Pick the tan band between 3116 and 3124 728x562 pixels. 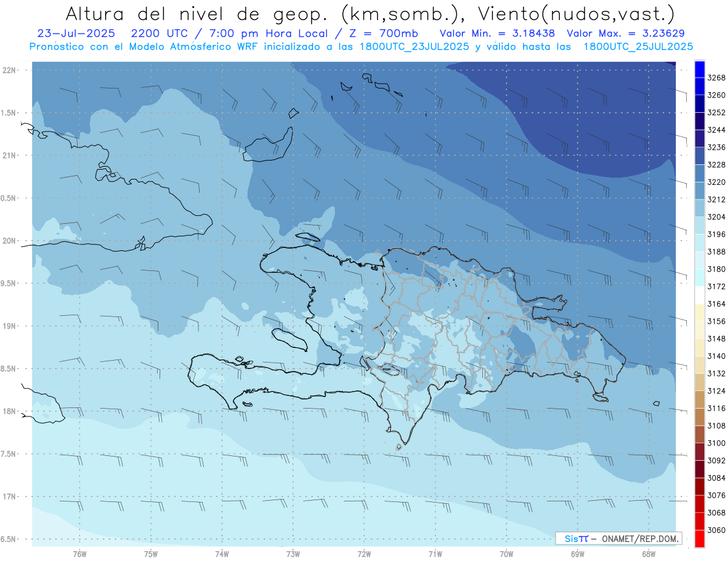click(x=699, y=400)
